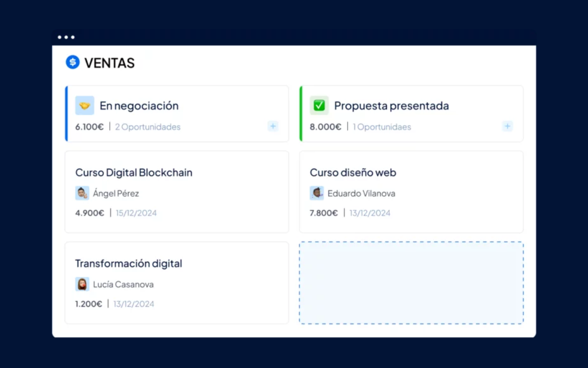Image resolution: width=588 pixels, height=368 pixels.
Task: Open the three-dot window menu
Action: [x=66, y=37]
